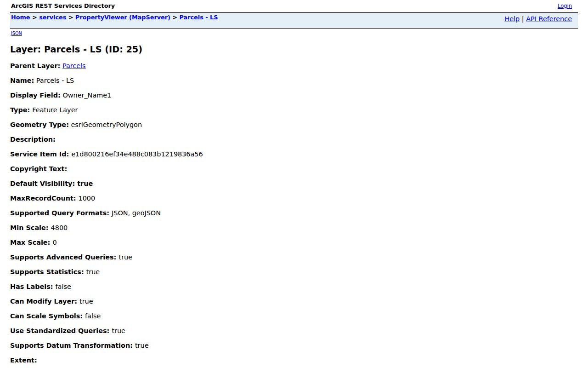
Task: Click the Supports Advanced Queries label
Action: pos(63,257)
